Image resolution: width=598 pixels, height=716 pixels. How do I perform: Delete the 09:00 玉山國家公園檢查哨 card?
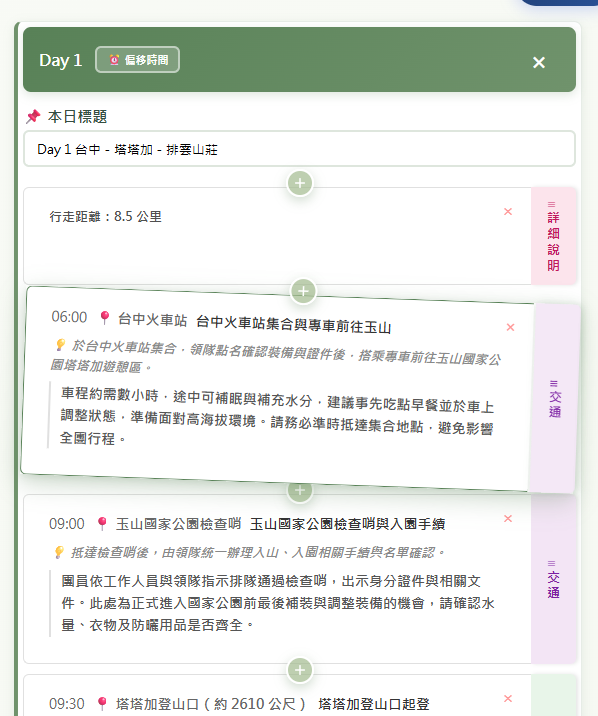point(508,518)
